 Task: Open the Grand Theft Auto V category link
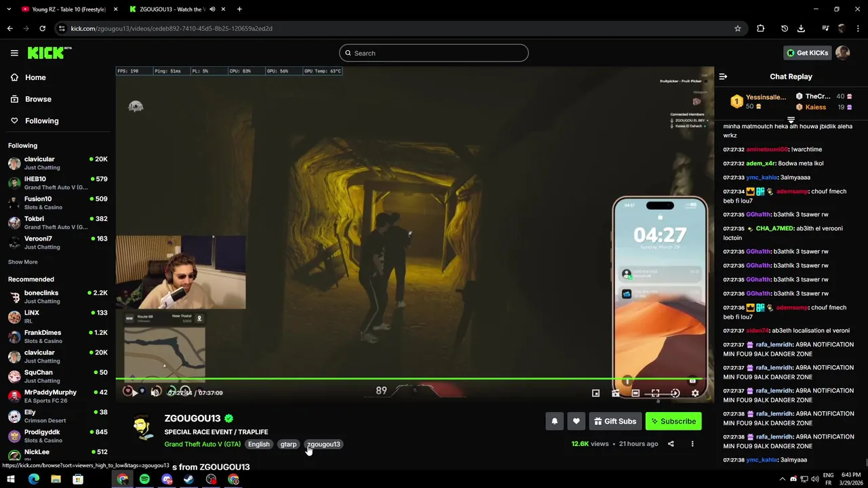click(x=202, y=444)
